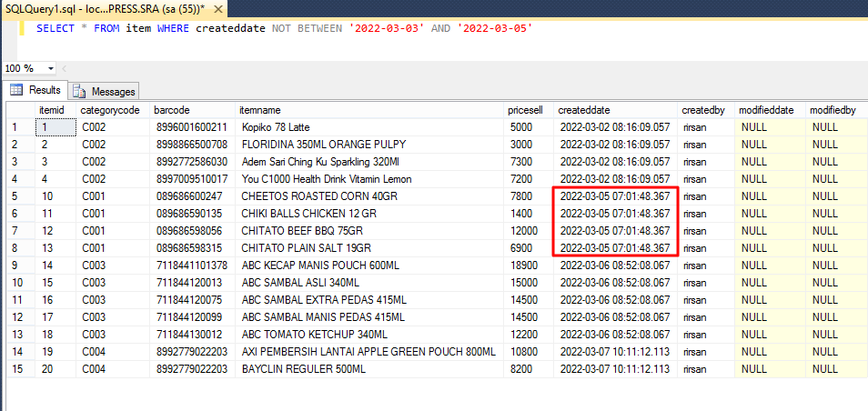Screen dimensions: 868x411
Task: Select the itemid column header
Action: 56,110
